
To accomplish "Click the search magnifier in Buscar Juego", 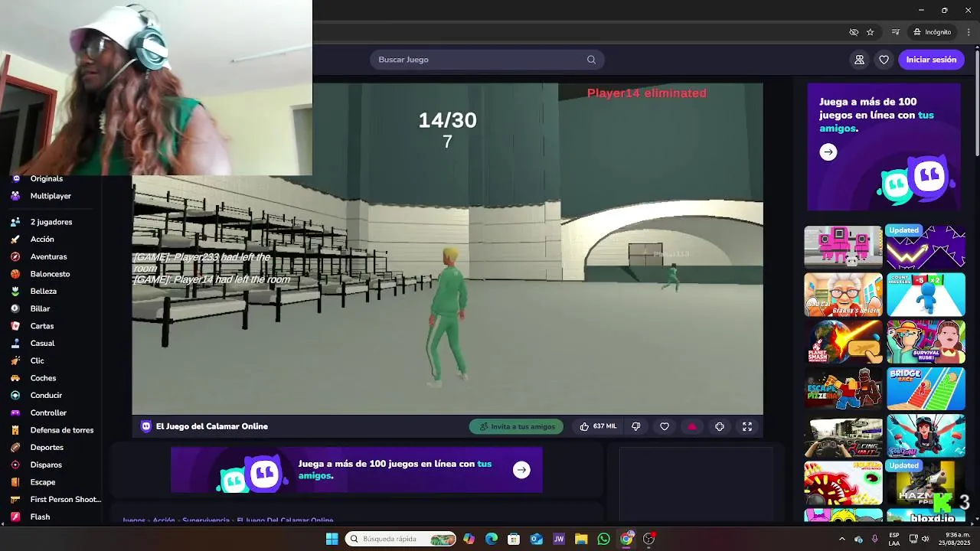I will coord(591,60).
